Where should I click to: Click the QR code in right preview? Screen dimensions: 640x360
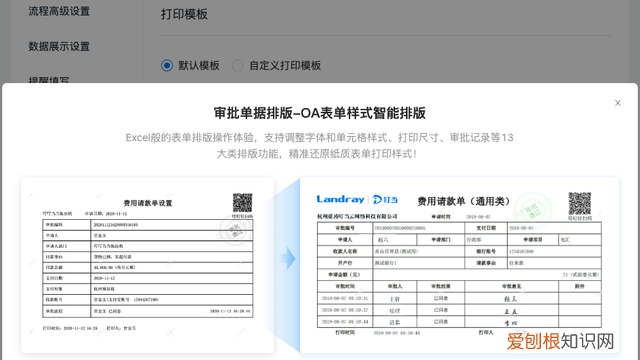click(580, 203)
